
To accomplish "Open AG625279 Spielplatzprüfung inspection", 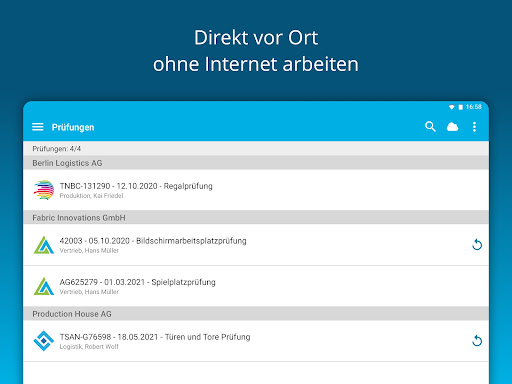I will click(256, 286).
